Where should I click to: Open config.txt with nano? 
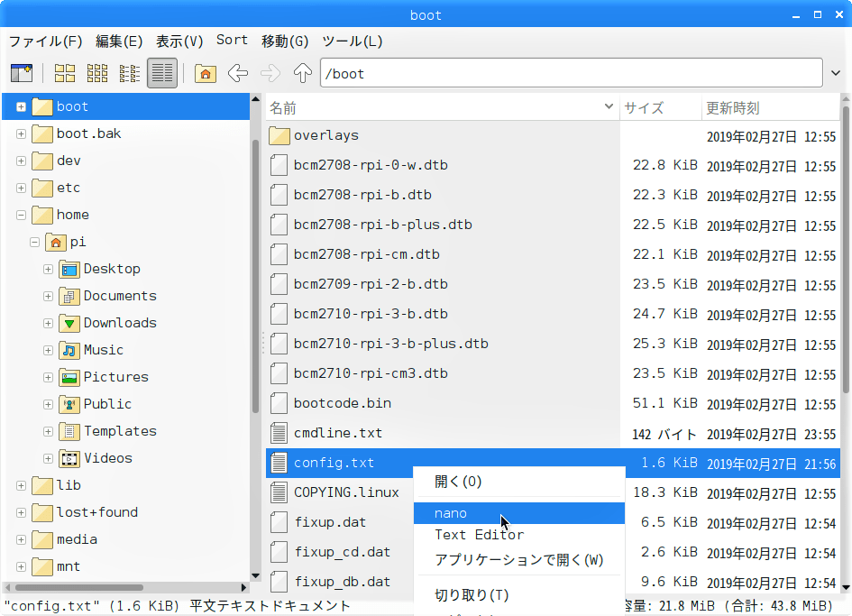pyautogui.click(x=519, y=513)
